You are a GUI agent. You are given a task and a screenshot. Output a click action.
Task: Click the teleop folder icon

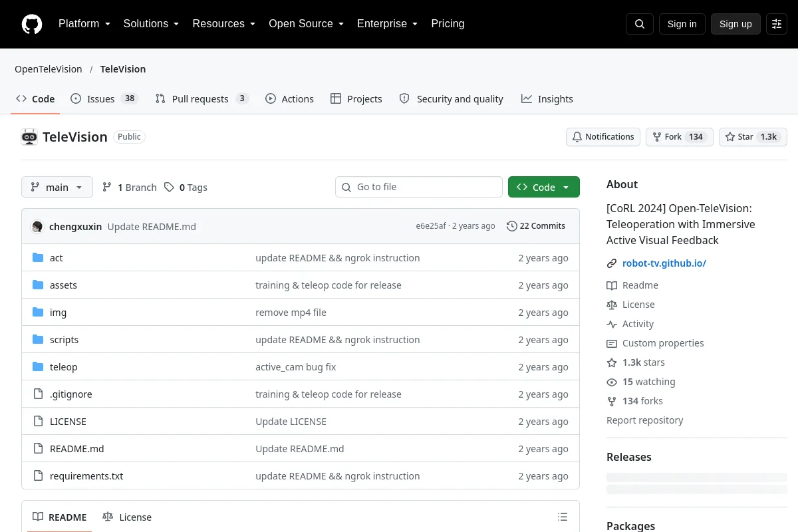pos(38,367)
